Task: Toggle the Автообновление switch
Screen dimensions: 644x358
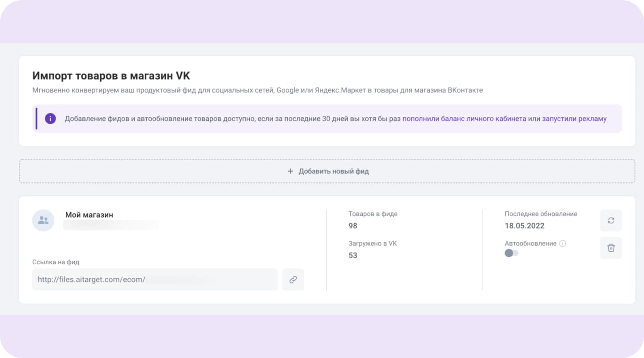Action: pos(511,253)
